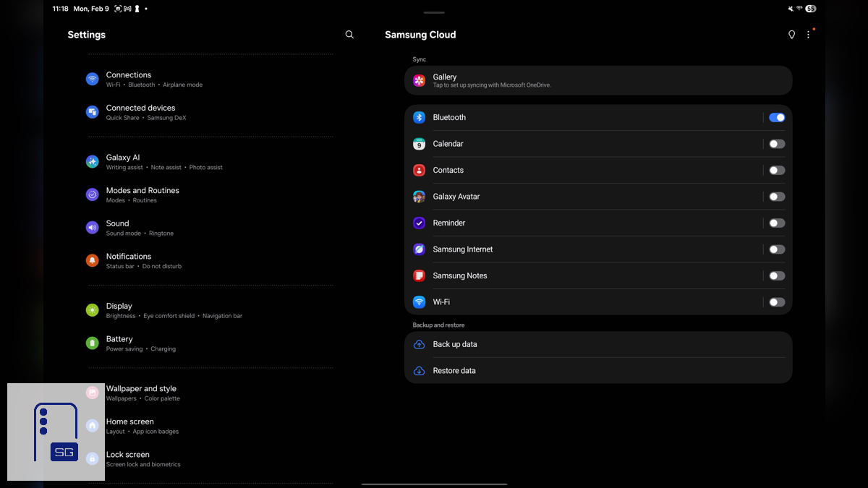Open Home screen settings
868x488 pixels.
pyautogui.click(x=210, y=426)
